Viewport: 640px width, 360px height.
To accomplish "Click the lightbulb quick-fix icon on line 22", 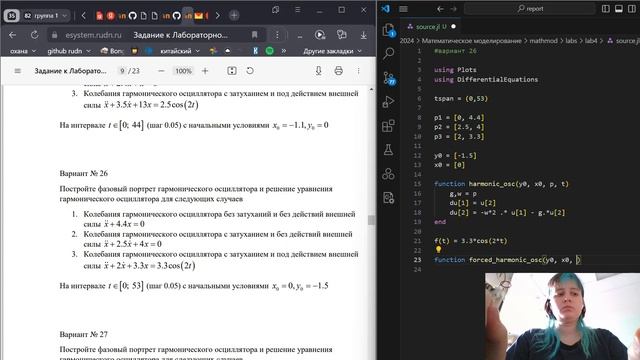I will coord(438,249).
